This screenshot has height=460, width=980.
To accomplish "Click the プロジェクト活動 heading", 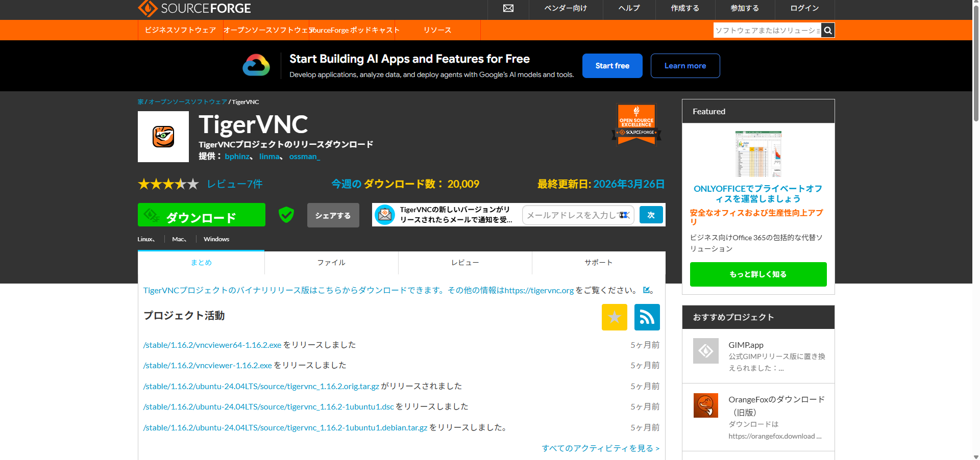I will point(184,316).
